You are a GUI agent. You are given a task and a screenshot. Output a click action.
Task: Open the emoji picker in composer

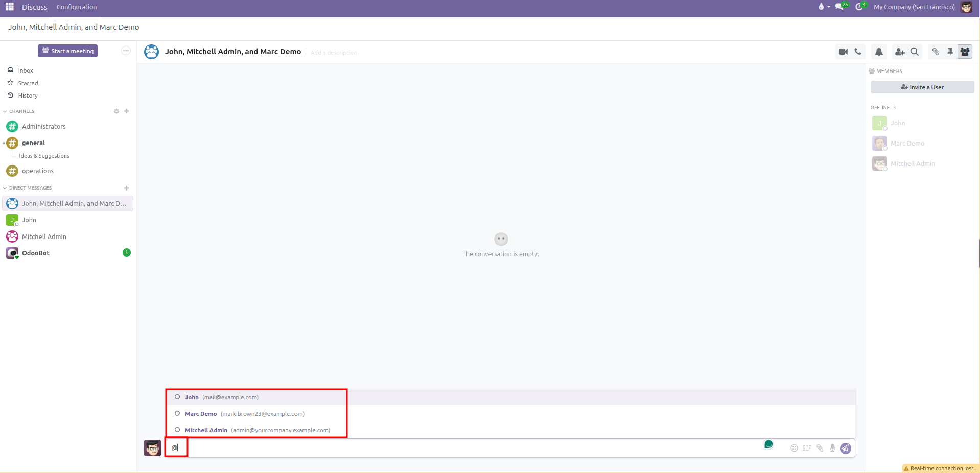pos(794,448)
